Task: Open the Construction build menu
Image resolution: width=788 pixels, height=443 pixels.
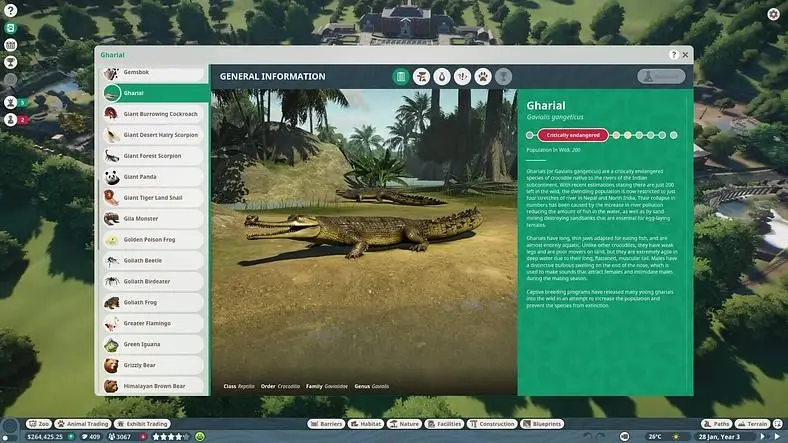Action: tap(492, 424)
